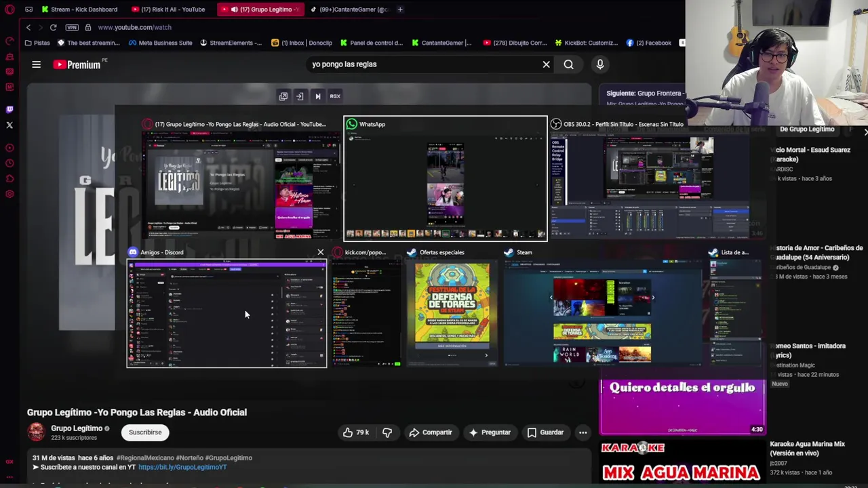Image resolution: width=868 pixels, height=488 pixels.
Task: Open the sidebar Settings gear icon
Action: (x=9, y=195)
